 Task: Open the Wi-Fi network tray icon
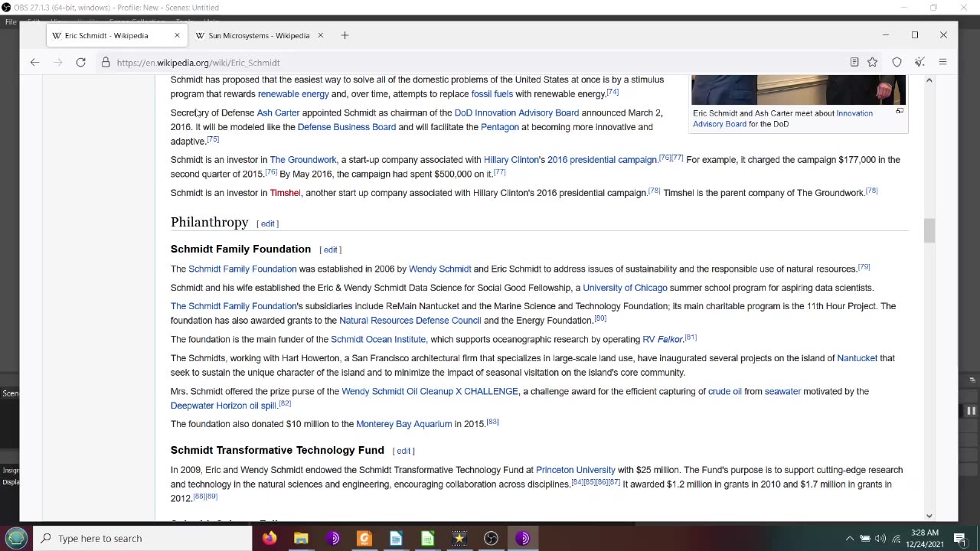pyautogui.click(x=897, y=538)
